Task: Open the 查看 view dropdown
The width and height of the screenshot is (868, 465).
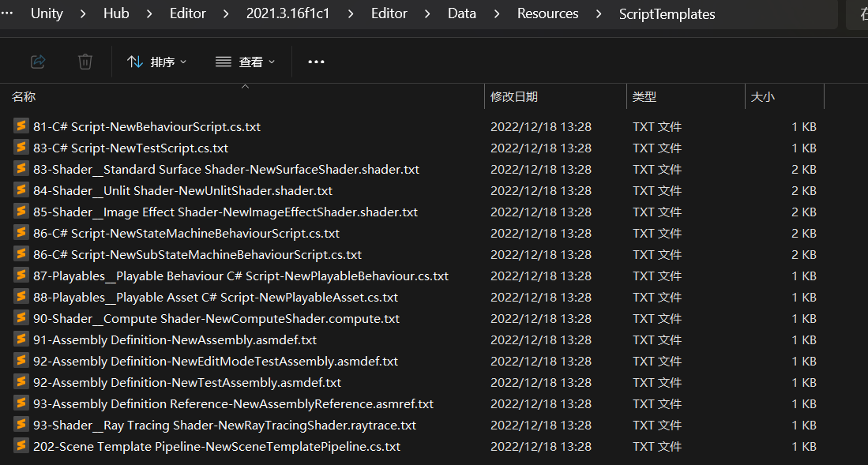Action: 245,62
